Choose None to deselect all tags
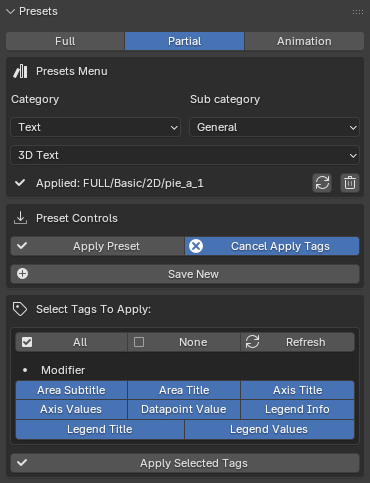The image size is (370, 483). [184, 342]
